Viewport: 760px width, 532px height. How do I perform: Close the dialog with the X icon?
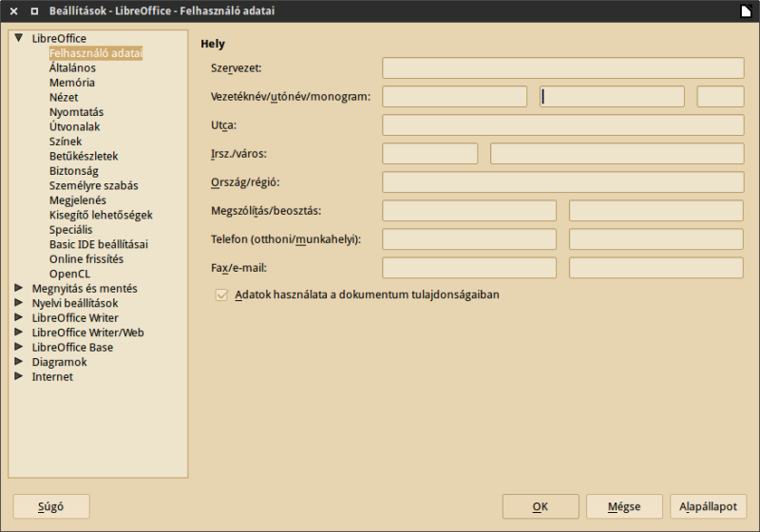(14, 10)
